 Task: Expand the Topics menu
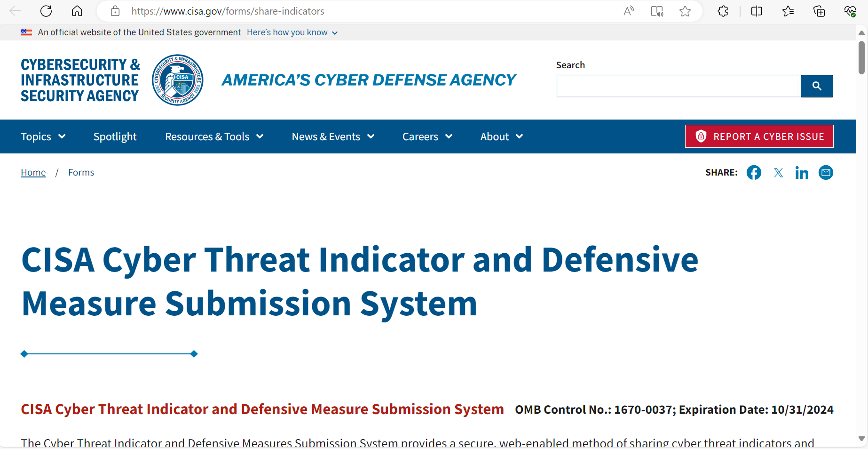click(43, 136)
